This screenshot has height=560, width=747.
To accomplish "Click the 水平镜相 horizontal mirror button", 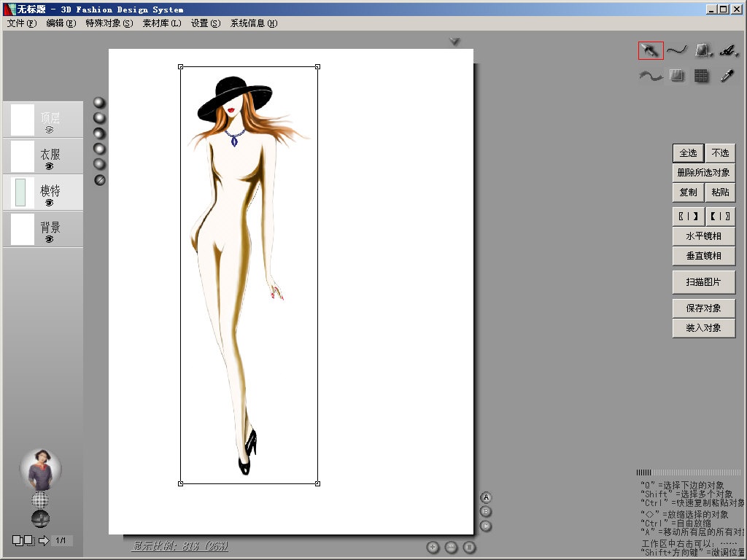I will 704,236.
